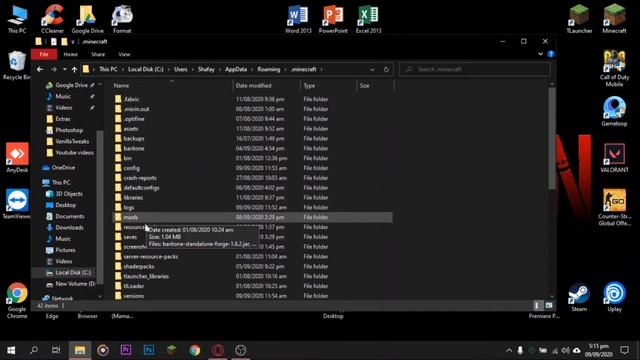Click the search .minecraft box
Image resolution: width=640 pixels, height=360 pixels.
(475, 69)
